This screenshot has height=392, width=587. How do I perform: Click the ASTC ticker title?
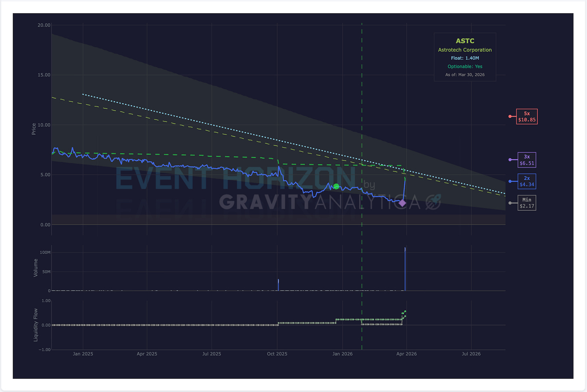pos(465,41)
